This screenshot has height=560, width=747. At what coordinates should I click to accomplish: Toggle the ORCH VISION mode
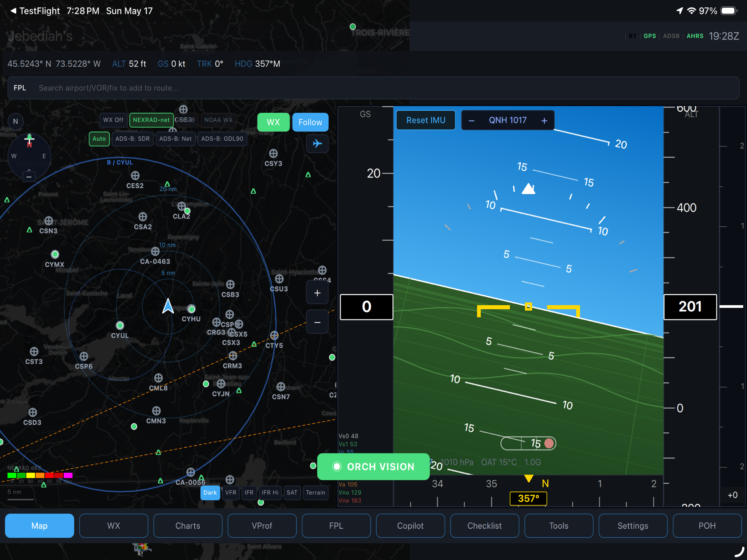coord(373,466)
